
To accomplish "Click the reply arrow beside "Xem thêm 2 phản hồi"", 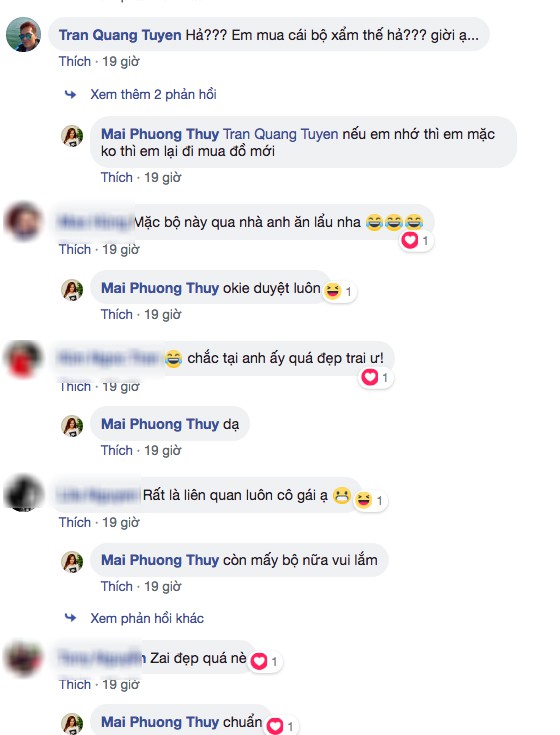I will coord(70,95).
